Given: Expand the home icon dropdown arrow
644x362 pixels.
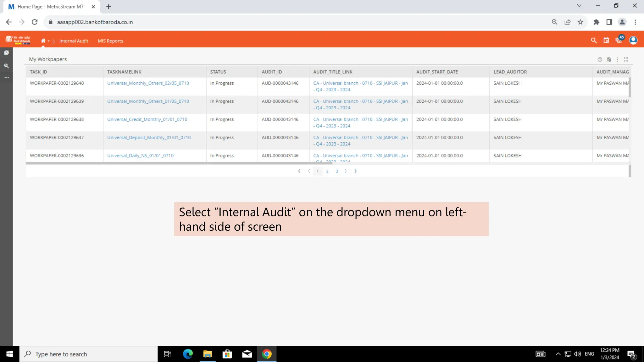Looking at the screenshot, I should [x=49, y=41].
